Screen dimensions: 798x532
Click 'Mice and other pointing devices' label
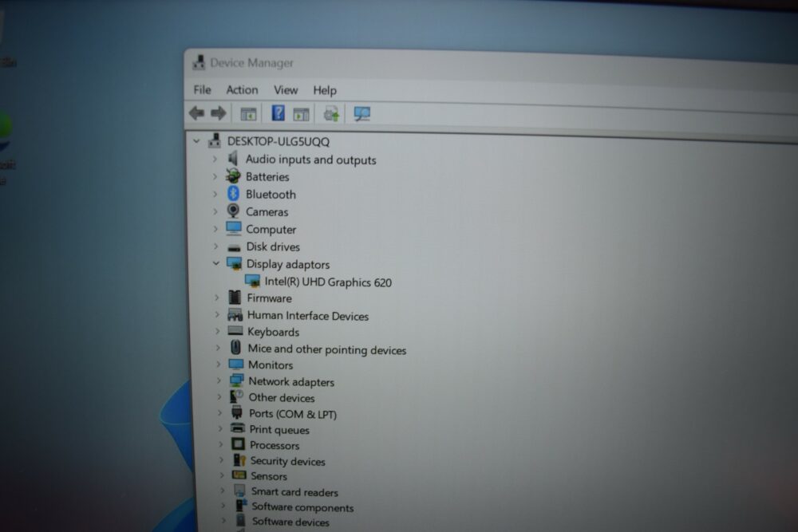tap(326, 349)
